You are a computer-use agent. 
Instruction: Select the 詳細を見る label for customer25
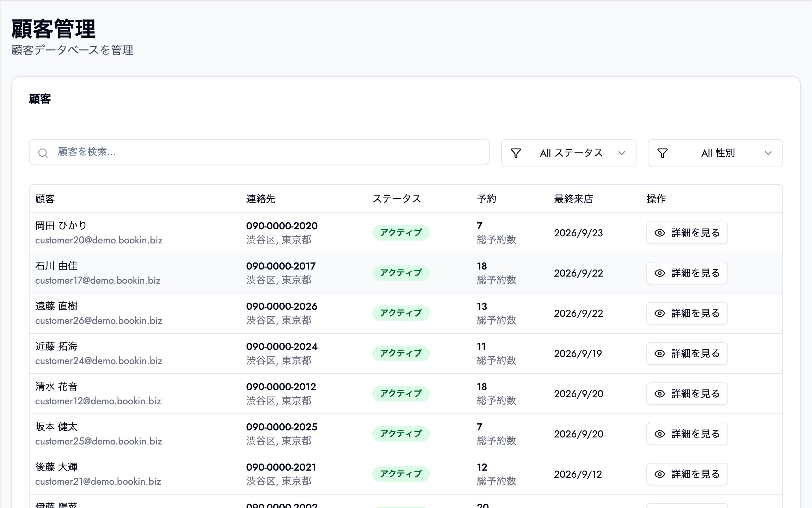point(695,434)
